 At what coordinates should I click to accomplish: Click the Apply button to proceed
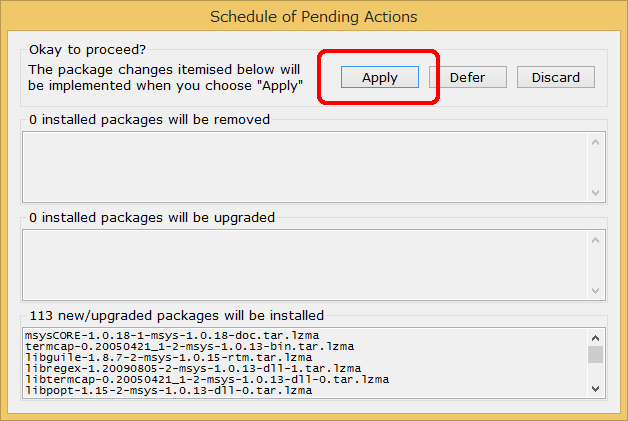coord(380,77)
